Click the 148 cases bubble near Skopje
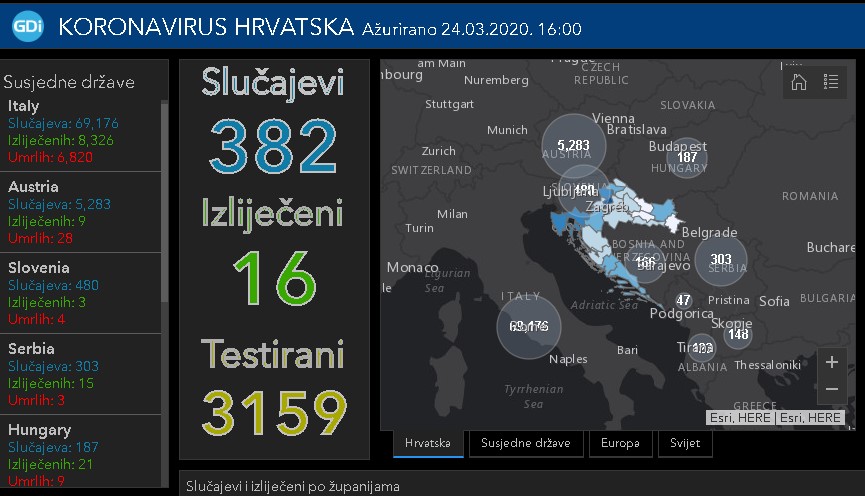The image size is (865, 496). coord(738,334)
